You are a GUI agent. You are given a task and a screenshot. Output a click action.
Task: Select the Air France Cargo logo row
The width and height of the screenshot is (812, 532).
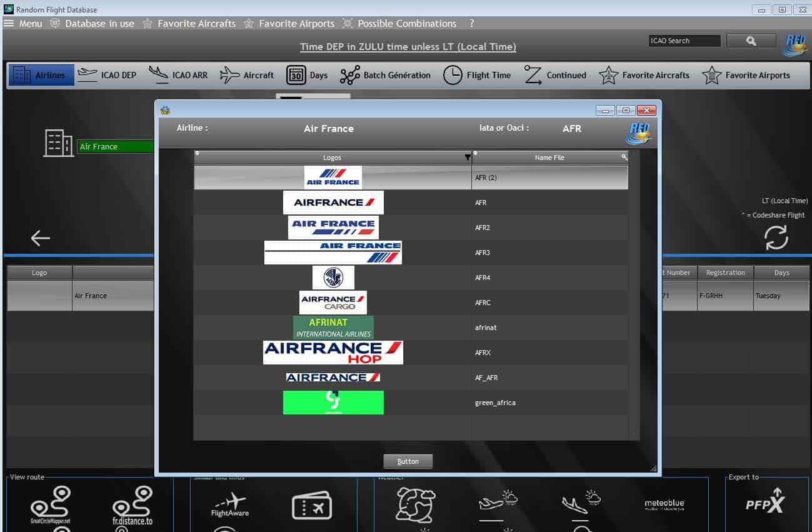pyautogui.click(x=333, y=303)
